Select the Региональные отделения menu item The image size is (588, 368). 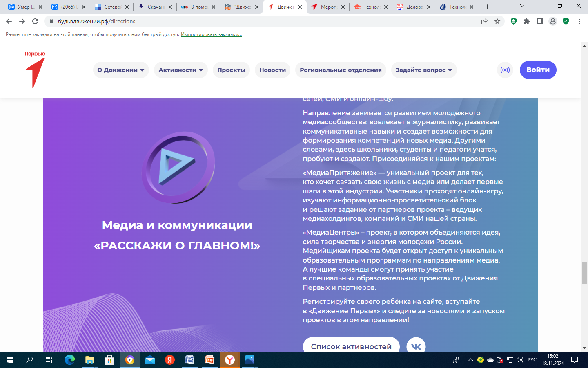coord(341,70)
